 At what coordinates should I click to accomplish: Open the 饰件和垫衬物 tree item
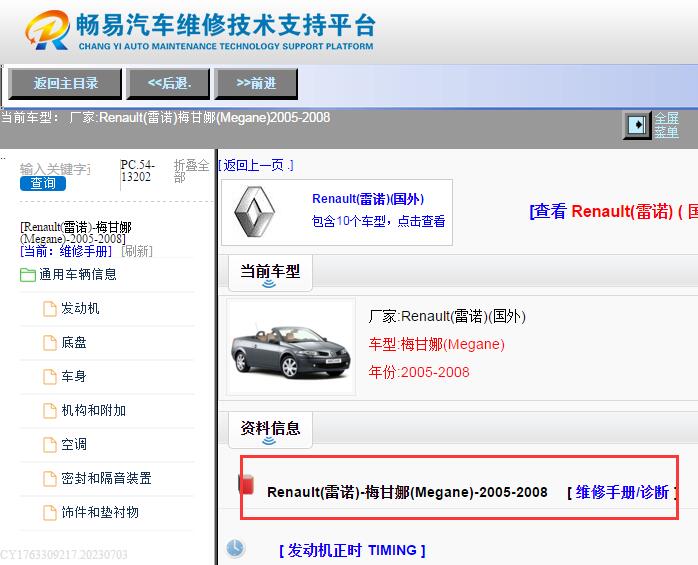pyautogui.click(x=100, y=512)
